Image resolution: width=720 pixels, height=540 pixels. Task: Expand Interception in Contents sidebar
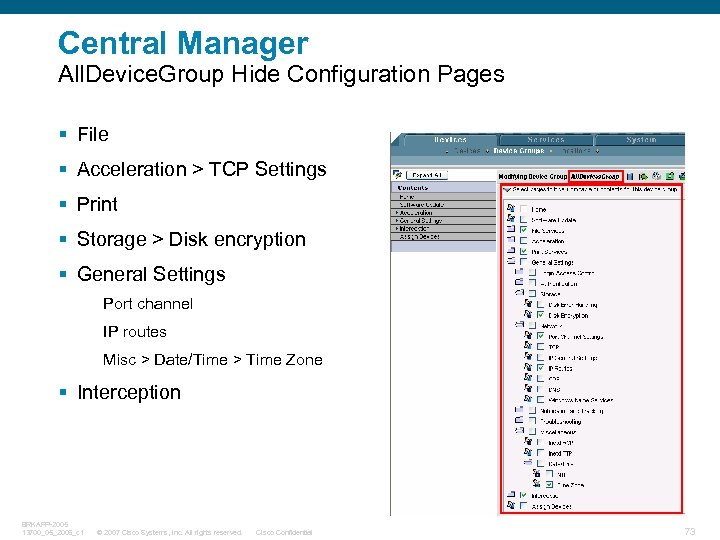pos(397,228)
